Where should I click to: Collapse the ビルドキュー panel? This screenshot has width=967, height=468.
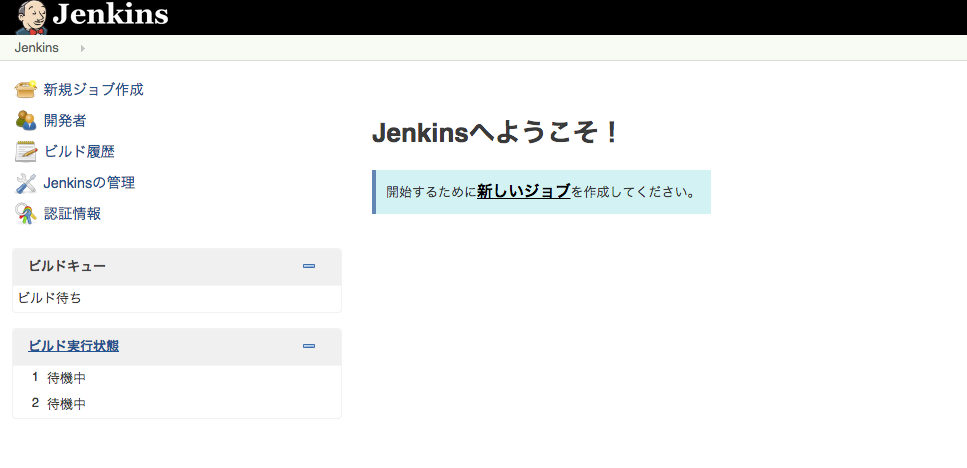[309, 266]
